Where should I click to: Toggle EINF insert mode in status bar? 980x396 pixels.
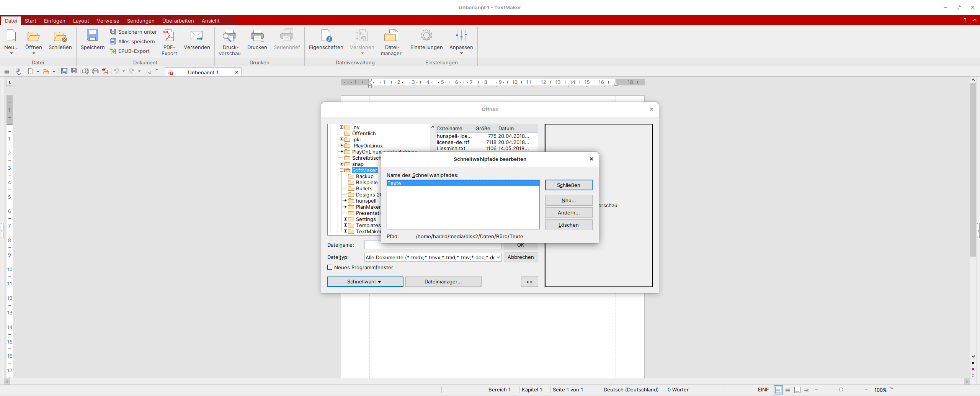click(763, 390)
